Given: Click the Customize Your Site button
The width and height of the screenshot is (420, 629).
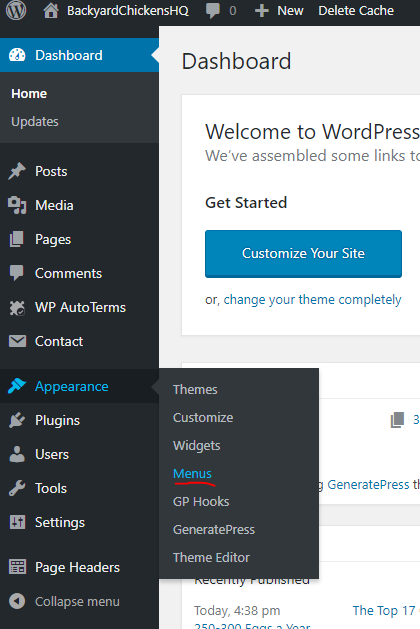Looking at the screenshot, I should tap(303, 254).
